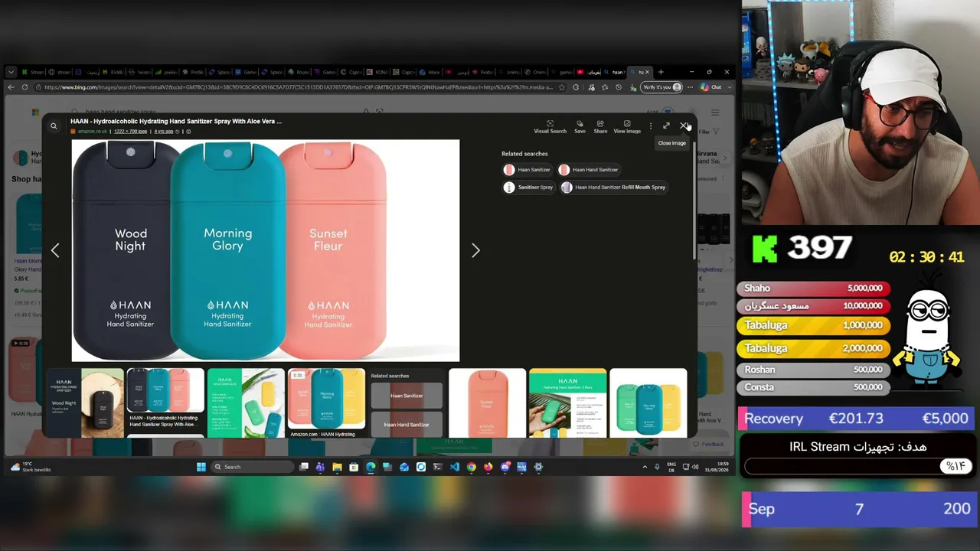Open the Hydrating Hand Sanitizer 3 Pack thumbnail
980x551 pixels.
[567, 403]
